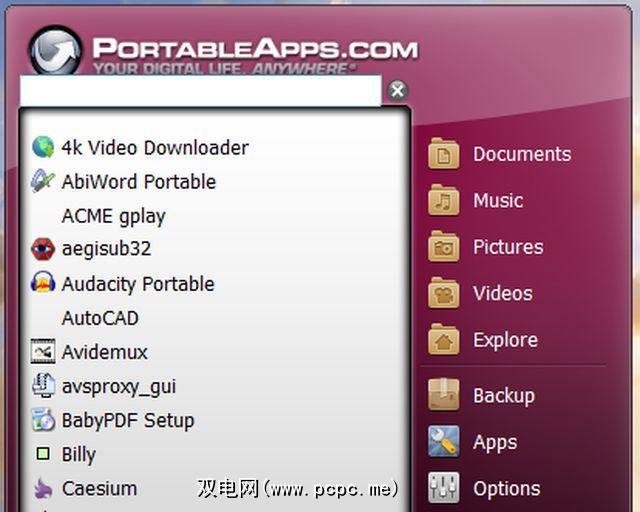Open avsproxy_gui entry
The width and height of the screenshot is (640, 512).
tap(118, 387)
